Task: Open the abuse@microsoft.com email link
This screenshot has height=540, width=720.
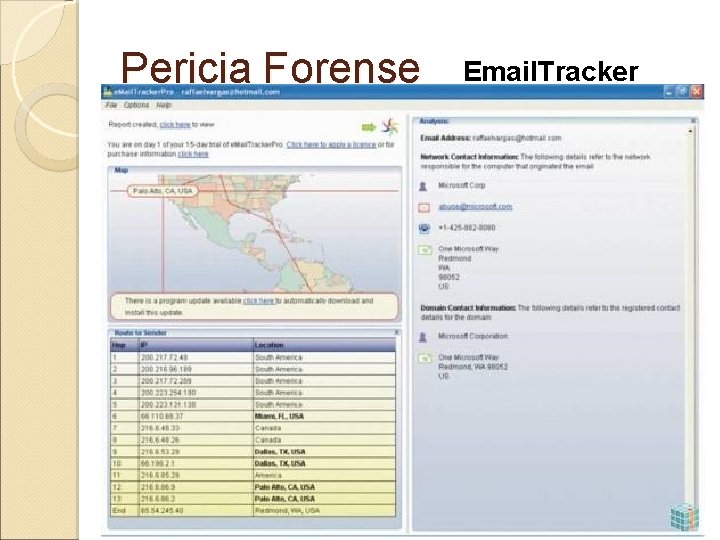Action: (475, 207)
